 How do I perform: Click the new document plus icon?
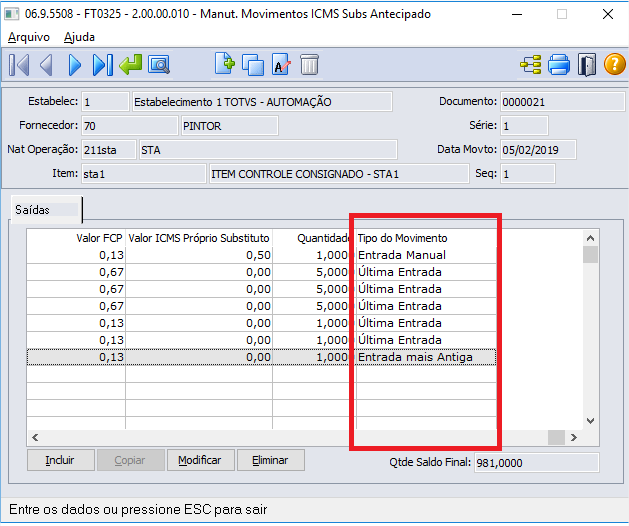(x=225, y=64)
